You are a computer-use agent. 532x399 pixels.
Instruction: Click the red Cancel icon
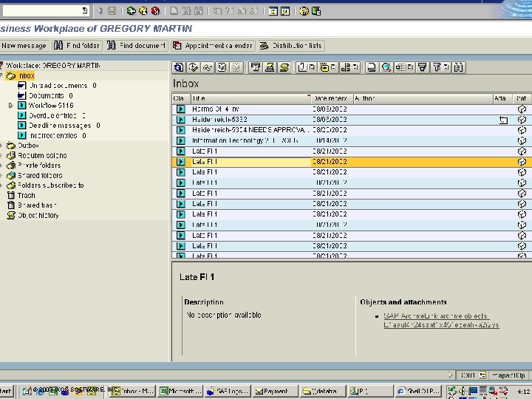(x=155, y=11)
